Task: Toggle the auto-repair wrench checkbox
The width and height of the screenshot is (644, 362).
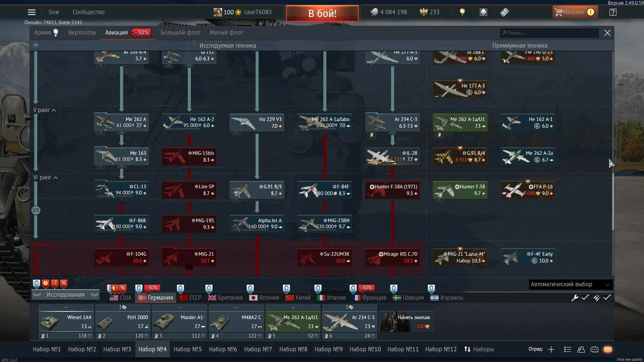Action: [585, 298]
